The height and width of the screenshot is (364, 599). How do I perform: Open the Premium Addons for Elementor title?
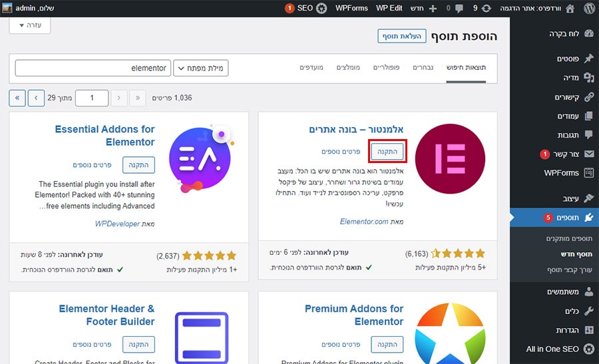coord(354,315)
